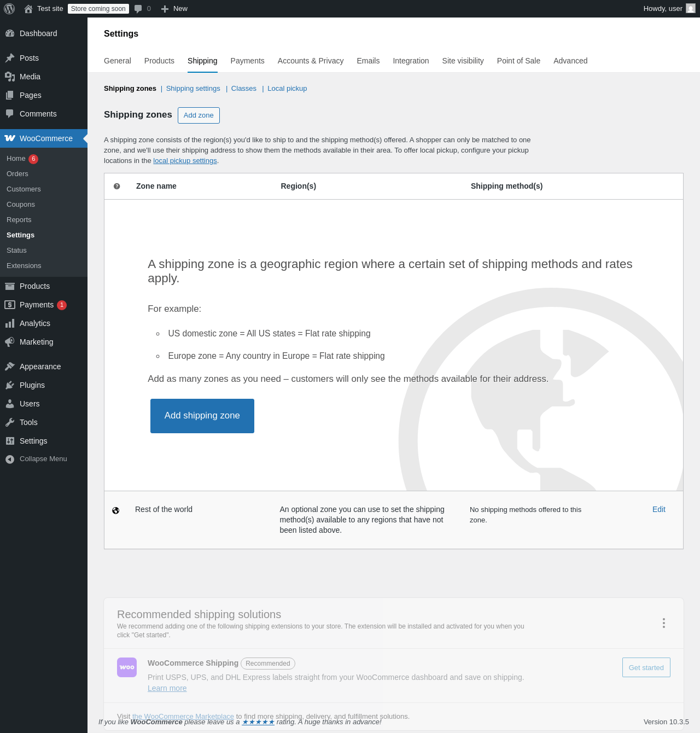Click Get started for WooCommerce Shipping
Screen dimensions: 700x733
pos(646,667)
